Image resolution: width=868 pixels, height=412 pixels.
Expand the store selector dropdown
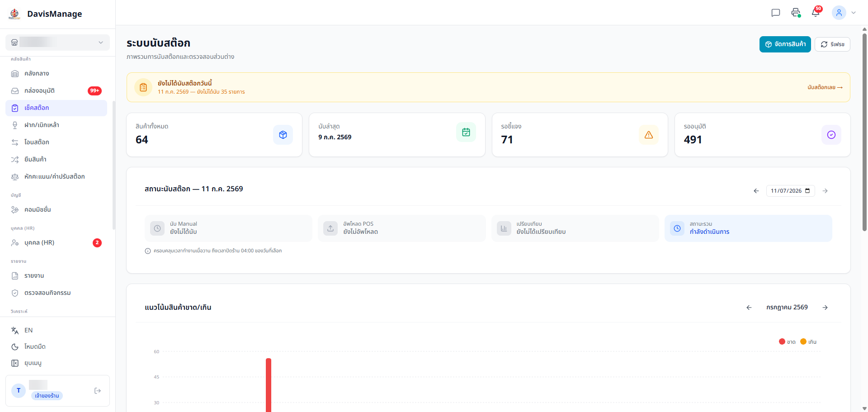[57, 43]
